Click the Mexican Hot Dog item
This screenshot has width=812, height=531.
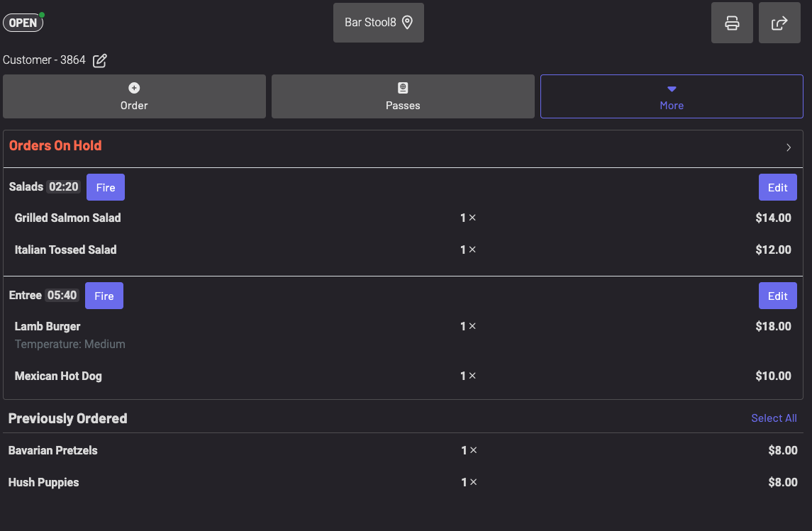pos(58,376)
